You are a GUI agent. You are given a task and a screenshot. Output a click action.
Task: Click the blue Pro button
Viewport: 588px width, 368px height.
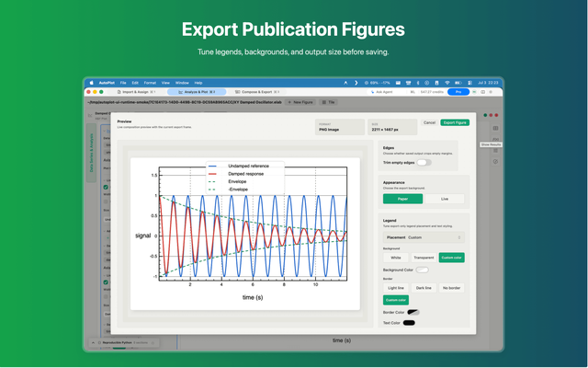click(x=458, y=92)
